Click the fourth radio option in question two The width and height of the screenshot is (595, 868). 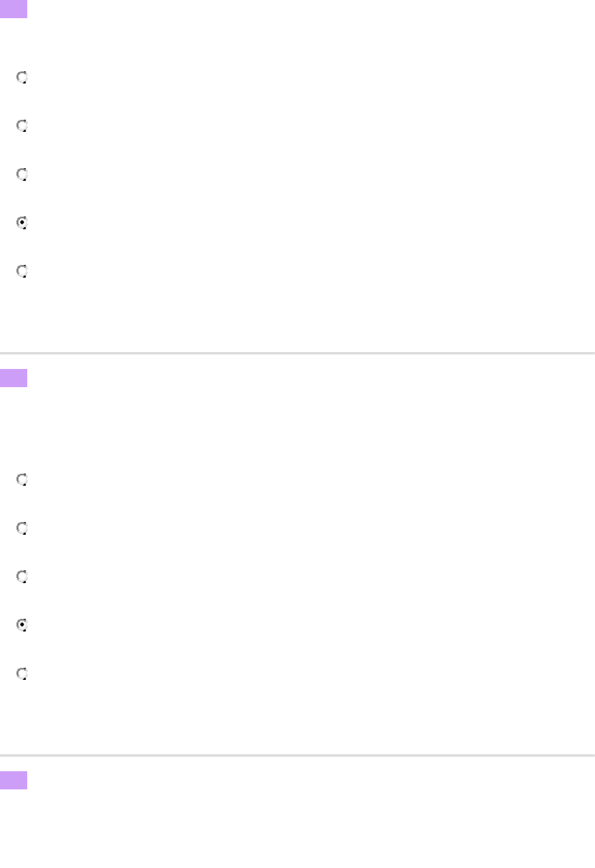point(22,625)
